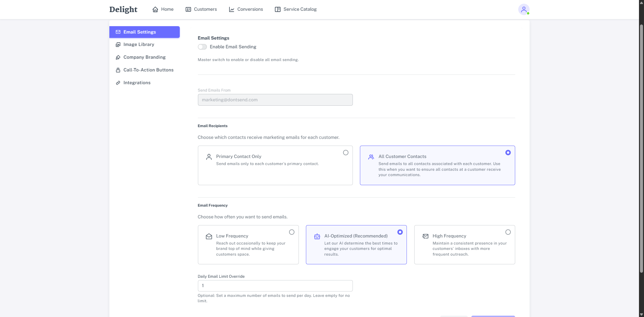Click the Send Emails From address field

[275, 100]
